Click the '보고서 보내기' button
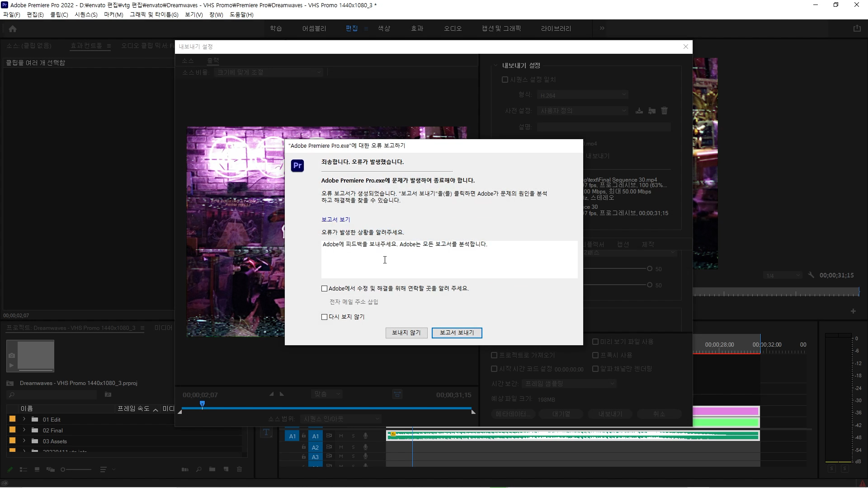 (x=457, y=333)
